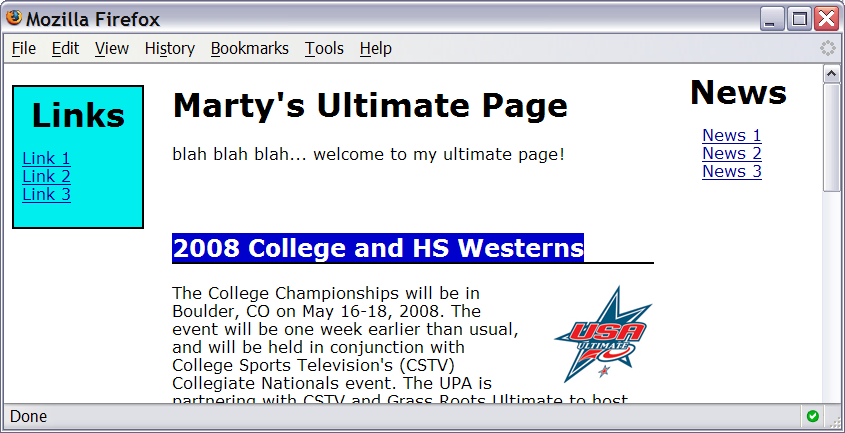Follow the Link 1 hyperlink
This screenshot has width=845, height=433.
point(46,158)
